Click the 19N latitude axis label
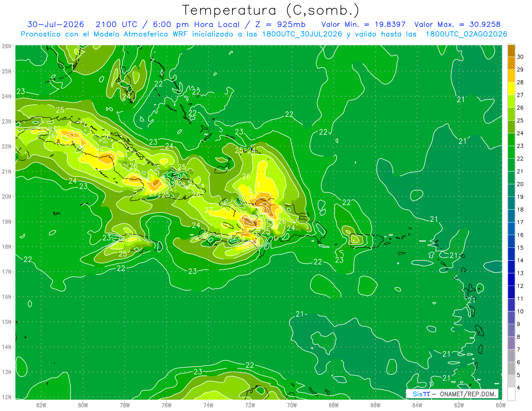532x411 pixels. pos(7,221)
